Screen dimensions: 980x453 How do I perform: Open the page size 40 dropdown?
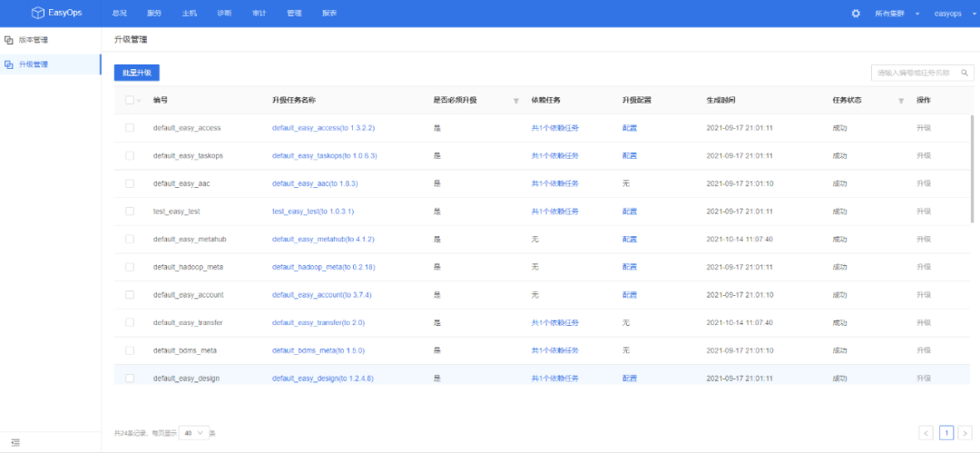tap(194, 433)
